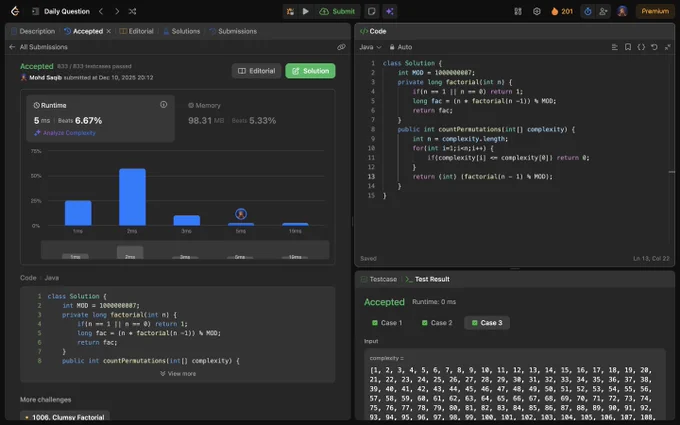Image resolution: width=680 pixels, height=425 pixels.
Task: Open the notes icon beside Submit
Action: pos(372,11)
